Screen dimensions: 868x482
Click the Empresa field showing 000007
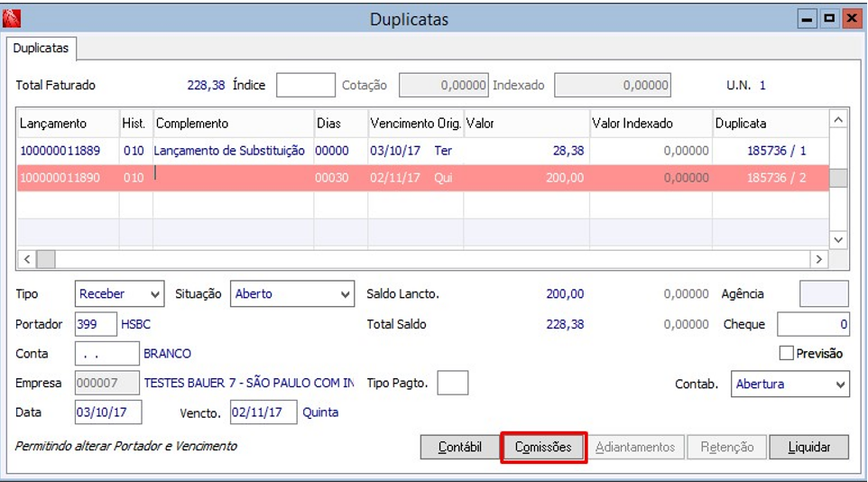tap(106, 383)
